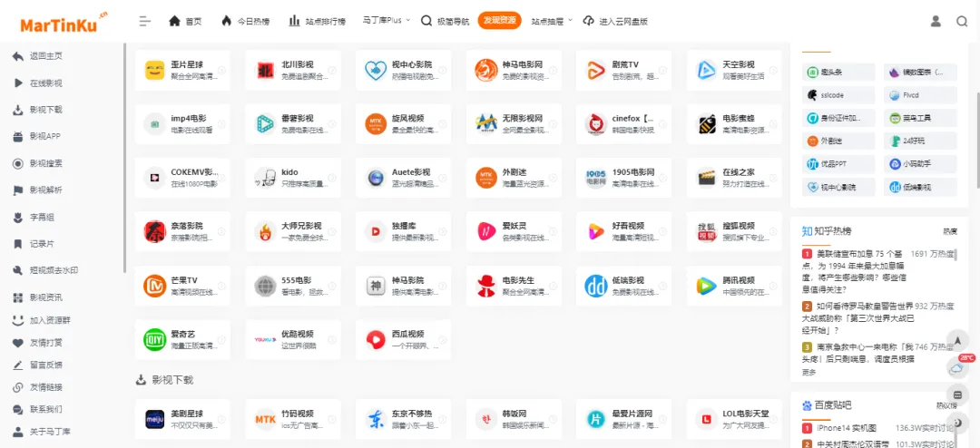The width and height of the screenshot is (980, 448).
Task: Open 大师兄影视 flame icon card
Action: click(293, 232)
